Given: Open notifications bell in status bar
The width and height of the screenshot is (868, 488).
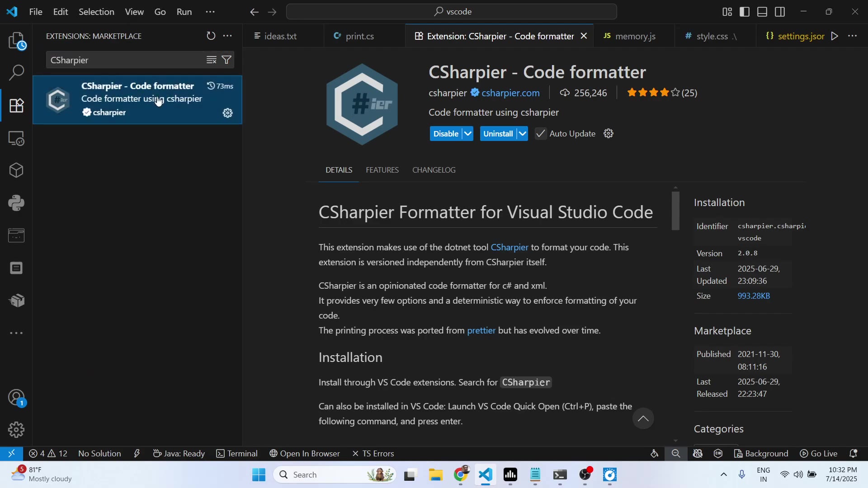Looking at the screenshot, I should click(854, 454).
